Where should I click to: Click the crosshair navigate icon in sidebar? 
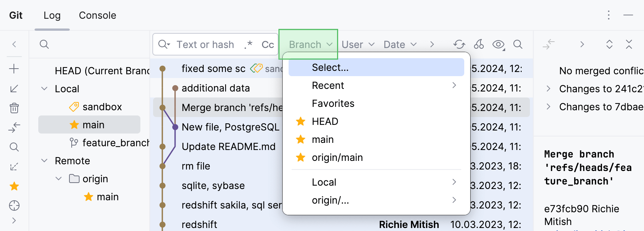click(x=14, y=205)
